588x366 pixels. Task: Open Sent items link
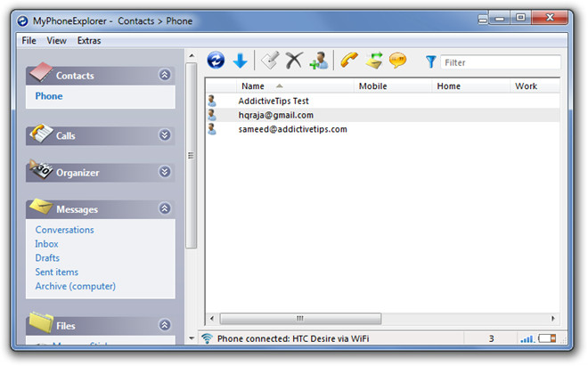(x=57, y=272)
